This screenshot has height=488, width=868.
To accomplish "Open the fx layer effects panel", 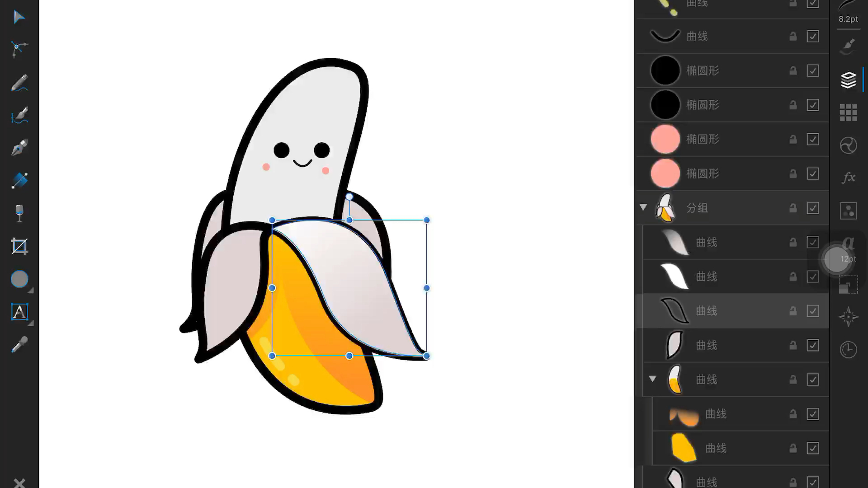I will pyautogui.click(x=848, y=178).
